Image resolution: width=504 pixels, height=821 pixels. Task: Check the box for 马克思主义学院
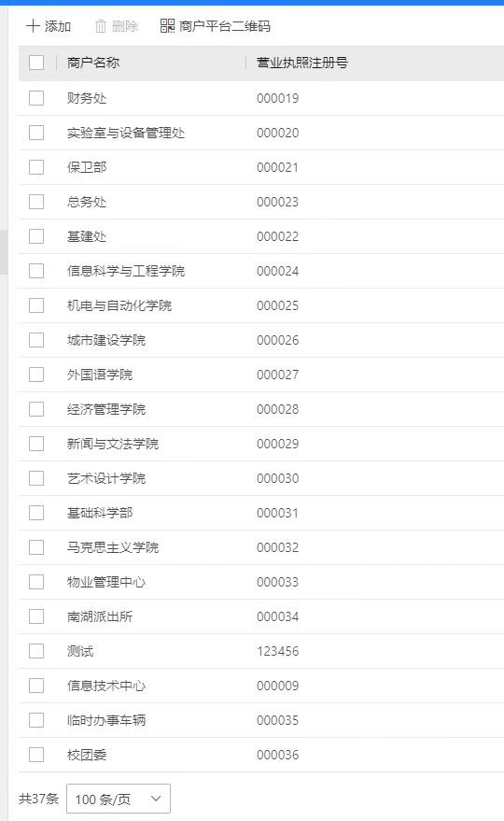36,547
